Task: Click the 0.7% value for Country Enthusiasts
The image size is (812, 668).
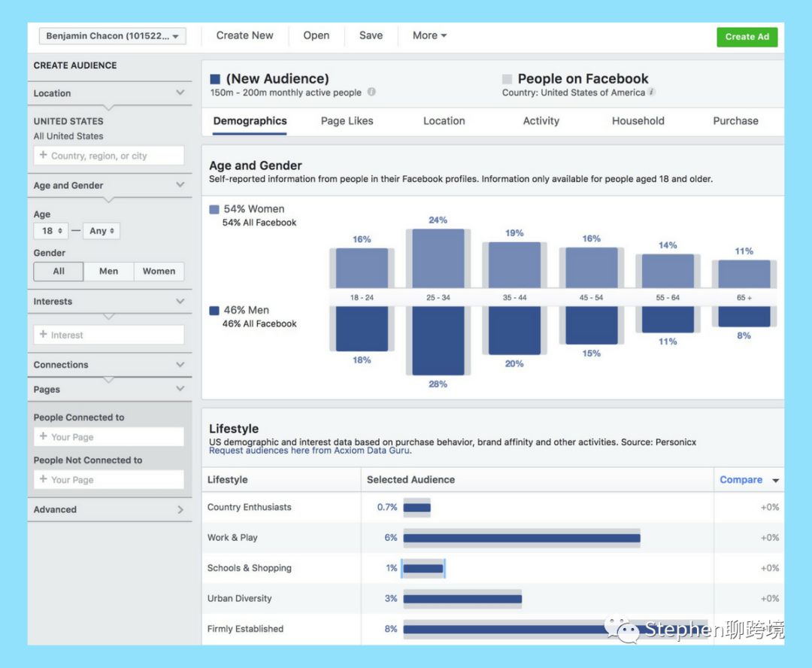Action: point(387,507)
